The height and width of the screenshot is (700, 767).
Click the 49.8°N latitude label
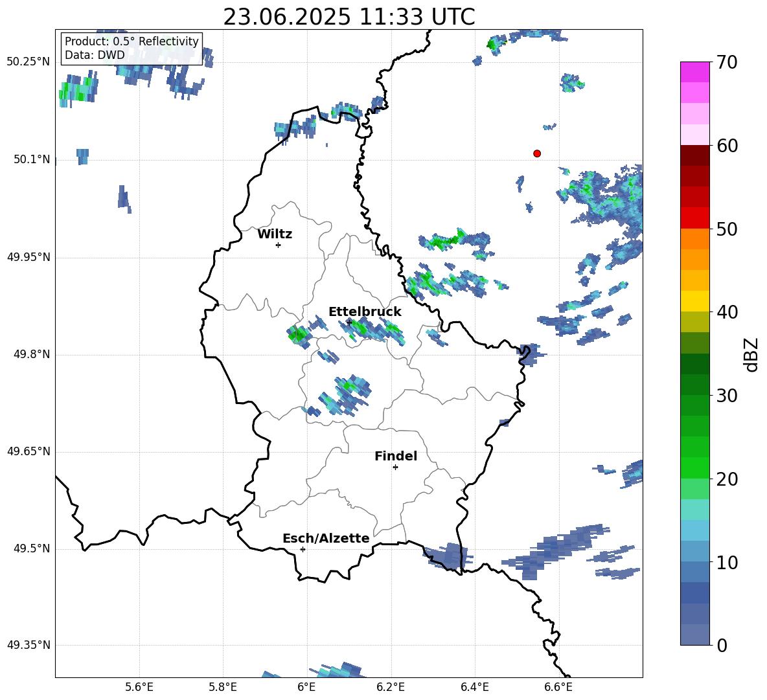[32, 354]
